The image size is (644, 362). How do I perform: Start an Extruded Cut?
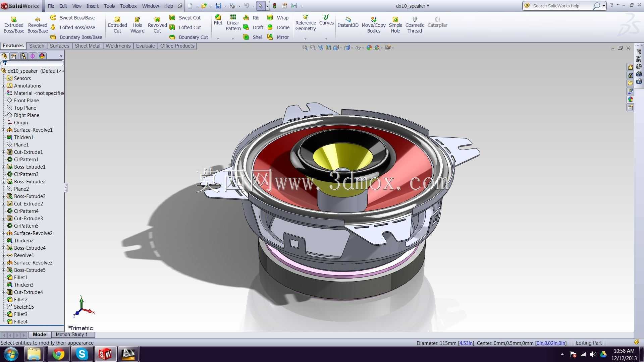117,25
